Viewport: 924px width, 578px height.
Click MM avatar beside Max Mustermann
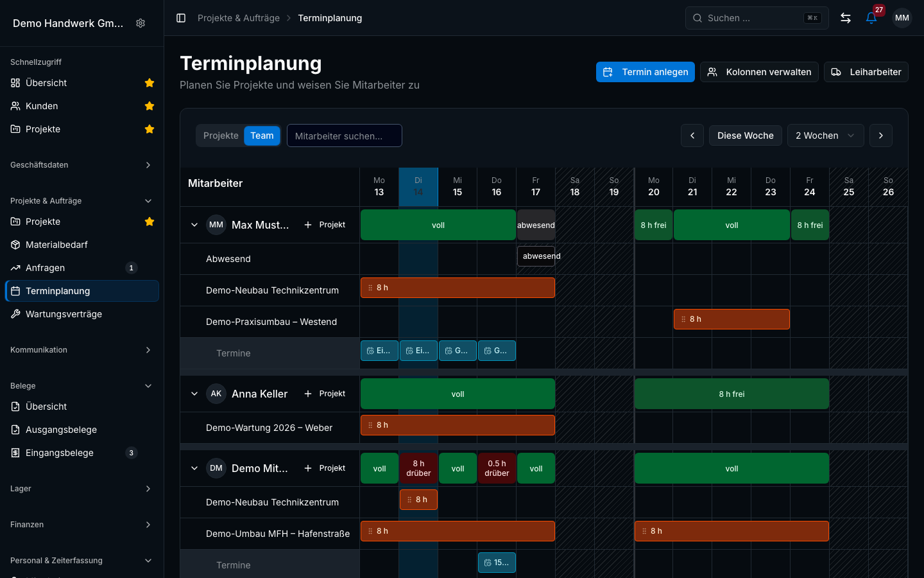216,225
